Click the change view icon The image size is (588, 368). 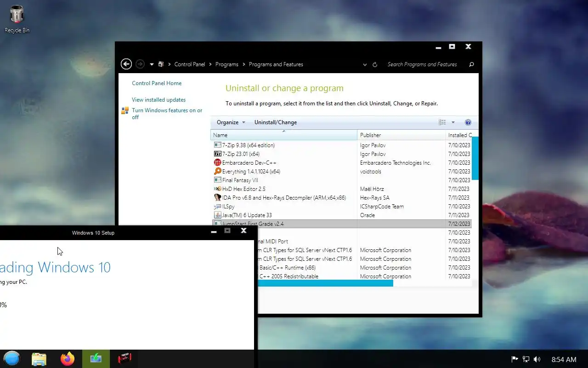point(442,122)
